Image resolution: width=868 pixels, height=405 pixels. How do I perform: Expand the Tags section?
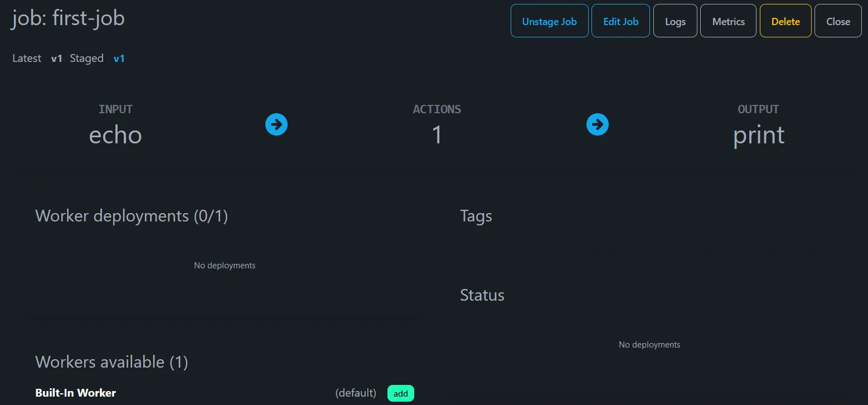tap(476, 216)
